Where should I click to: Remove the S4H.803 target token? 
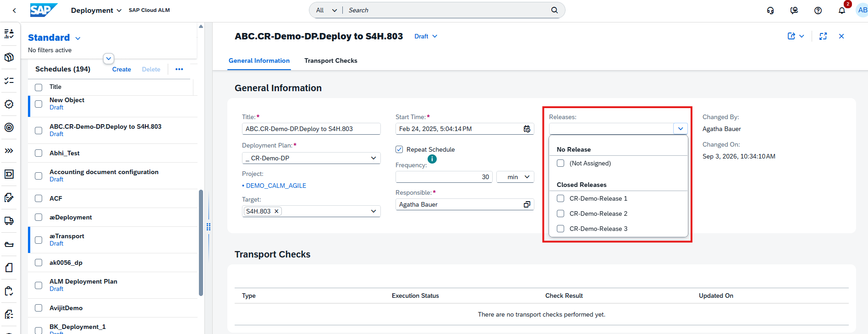276,211
